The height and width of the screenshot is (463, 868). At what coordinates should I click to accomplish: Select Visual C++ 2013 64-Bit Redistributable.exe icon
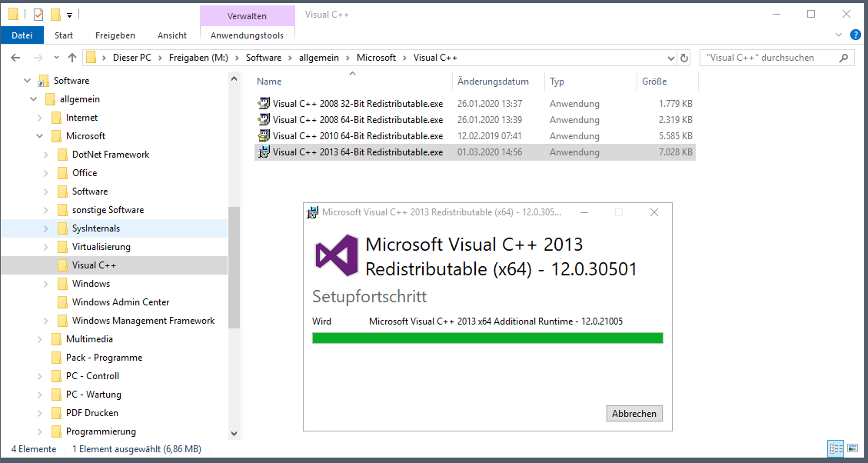pyautogui.click(x=264, y=152)
